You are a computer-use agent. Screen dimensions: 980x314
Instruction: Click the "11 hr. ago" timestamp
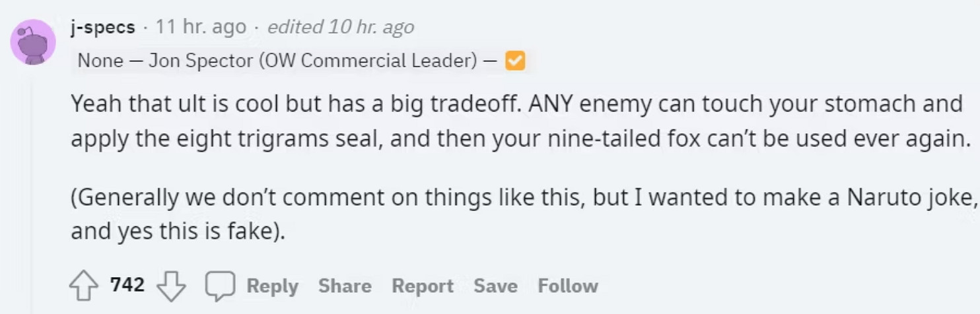tap(201, 27)
